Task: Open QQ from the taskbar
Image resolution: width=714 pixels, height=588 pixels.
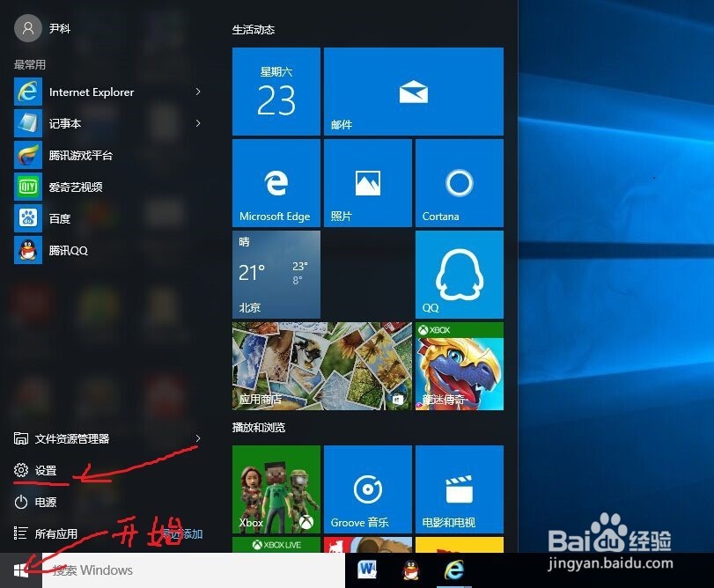Action: click(411, 570)
